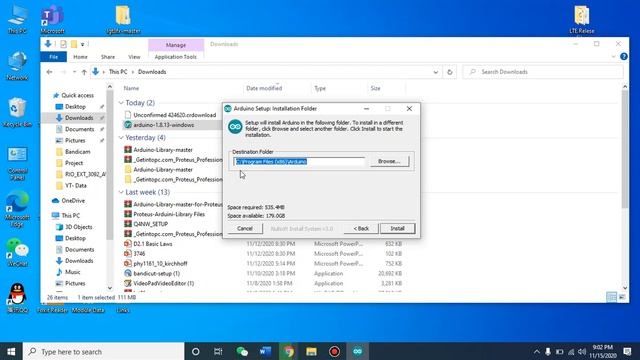Click Cancel in Arduino Setup
This screenshot has width=640, height=360.
(x=244, y=229)
